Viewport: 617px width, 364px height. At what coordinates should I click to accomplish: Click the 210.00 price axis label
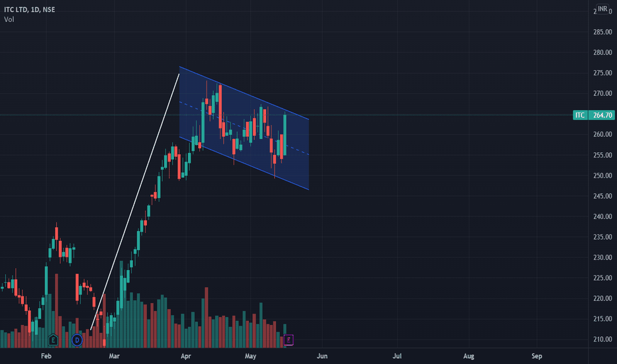[602, 340]
